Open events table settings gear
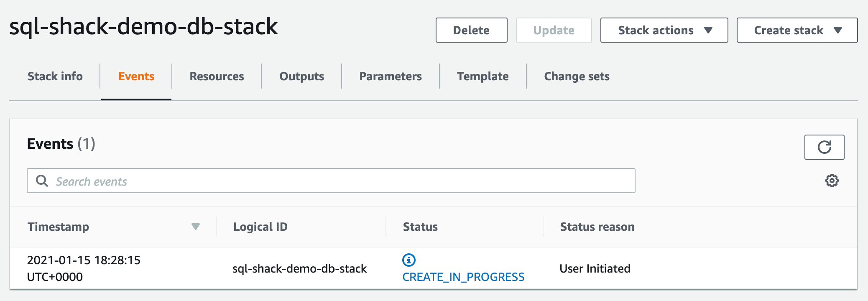 pyautogui.click(x=832, y=181)
